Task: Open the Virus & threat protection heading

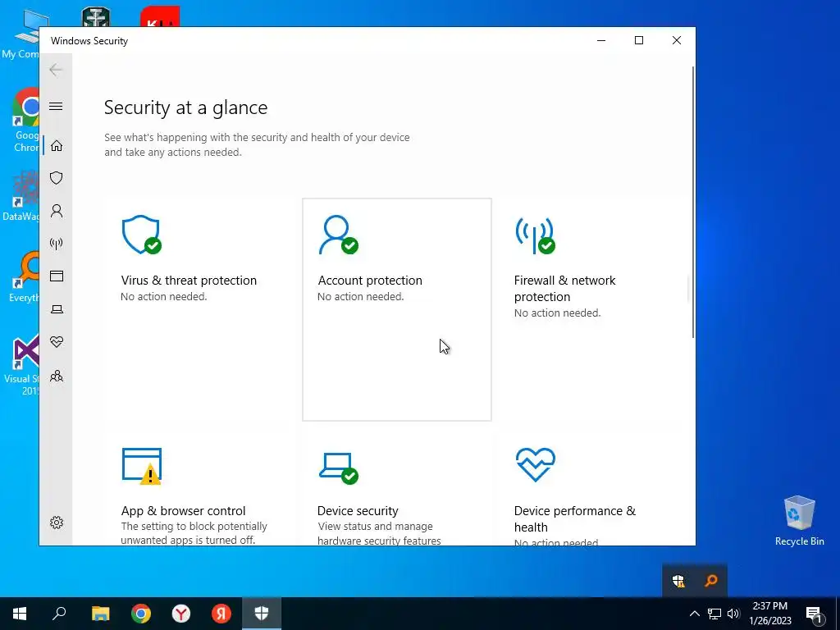Action: pos(189,281)
